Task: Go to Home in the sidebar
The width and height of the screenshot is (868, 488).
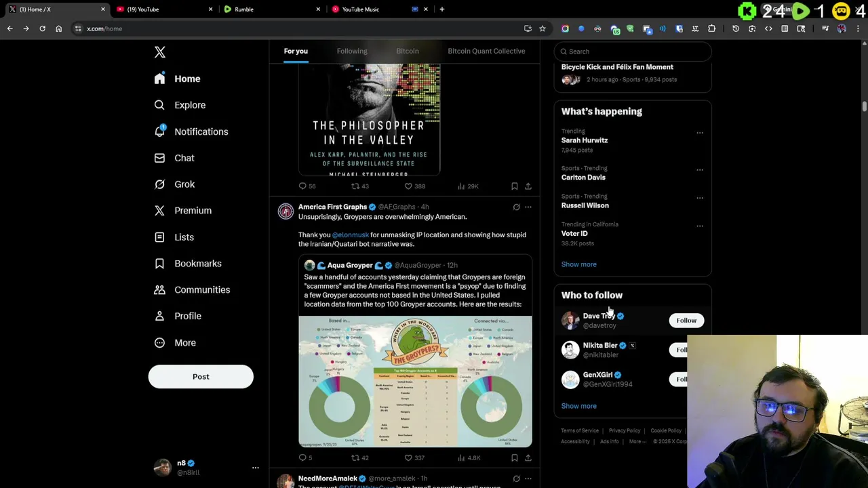Action: (178, 79)
